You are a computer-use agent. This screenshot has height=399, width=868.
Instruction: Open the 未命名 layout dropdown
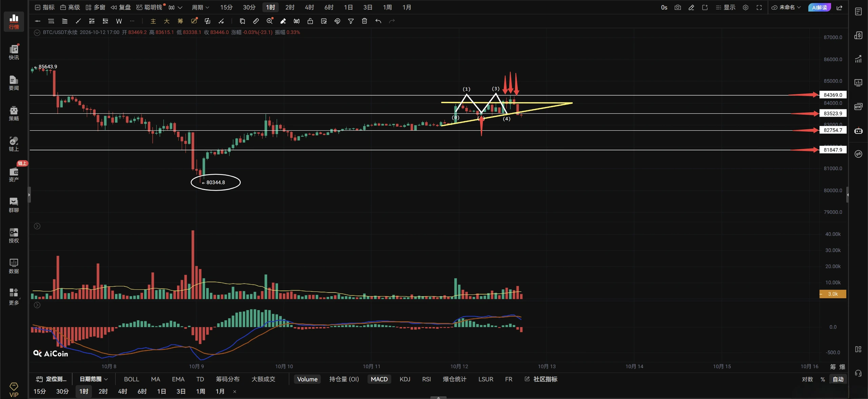(786, 7)
